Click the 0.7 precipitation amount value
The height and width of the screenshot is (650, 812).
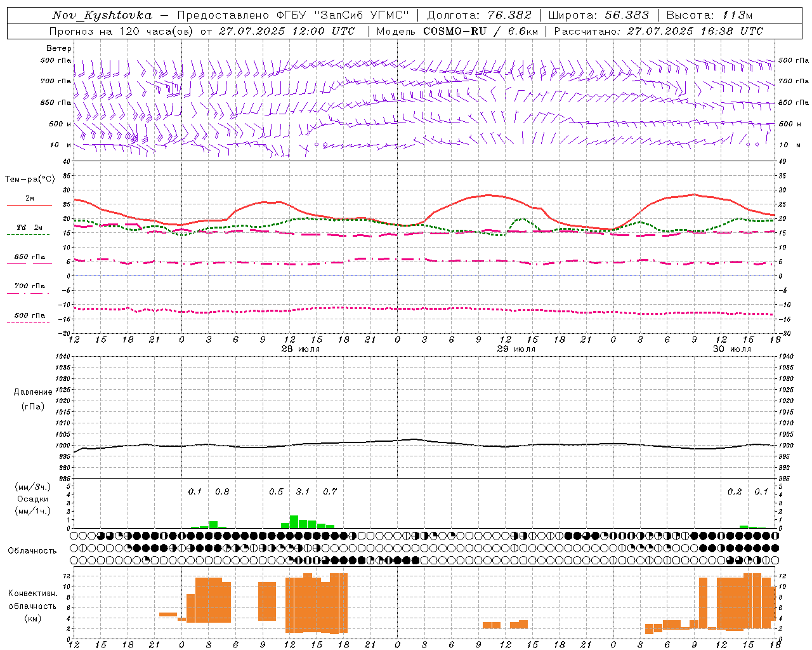click(x=330, y=491)
